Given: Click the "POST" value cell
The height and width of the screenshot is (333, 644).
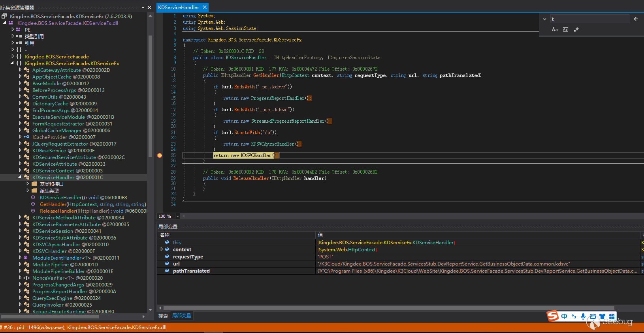Looking at the screenshot, I should click(478, 257).
